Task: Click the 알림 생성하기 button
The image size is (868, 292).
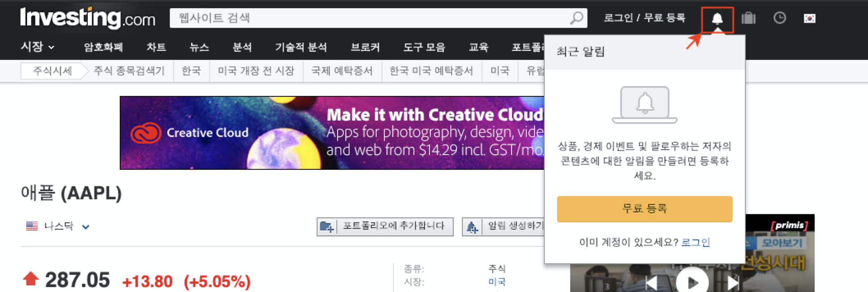Action: click(503, 226)
